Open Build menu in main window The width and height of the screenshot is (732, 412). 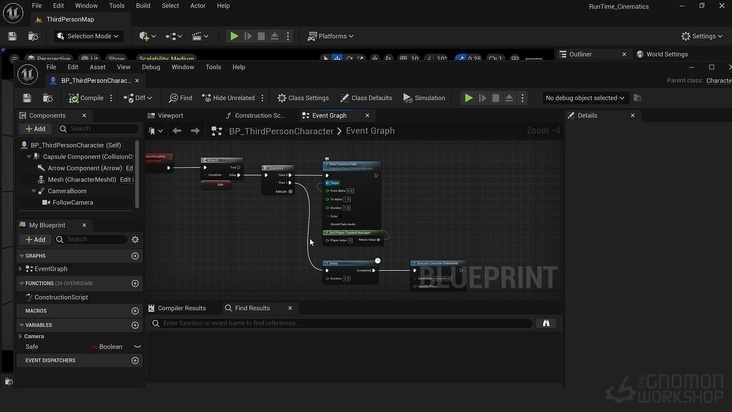pos(143,6)
